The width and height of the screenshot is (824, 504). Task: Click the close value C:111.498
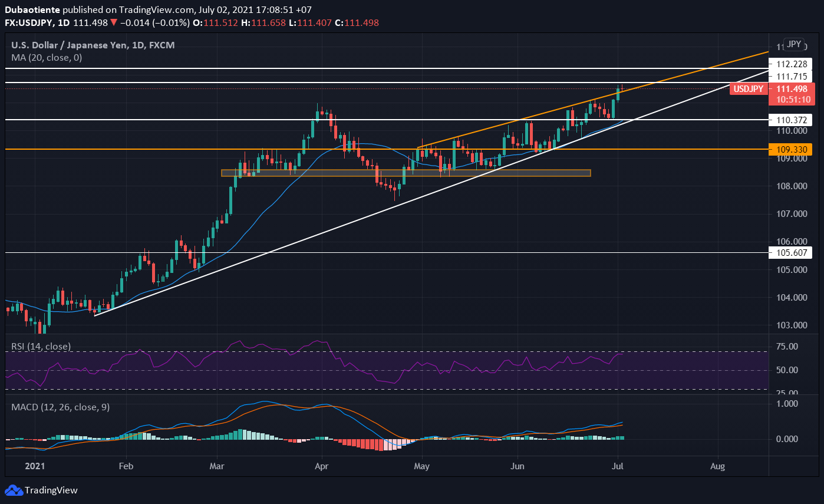pos(357,22)
